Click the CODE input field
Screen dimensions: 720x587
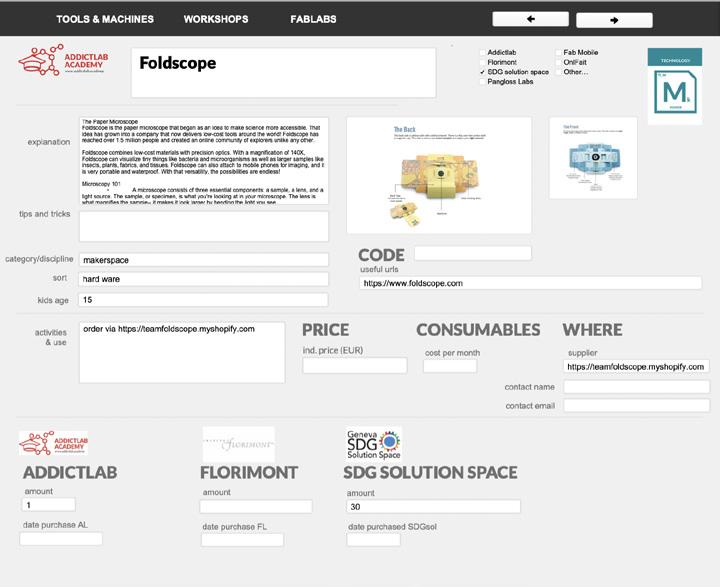(473, 253)
